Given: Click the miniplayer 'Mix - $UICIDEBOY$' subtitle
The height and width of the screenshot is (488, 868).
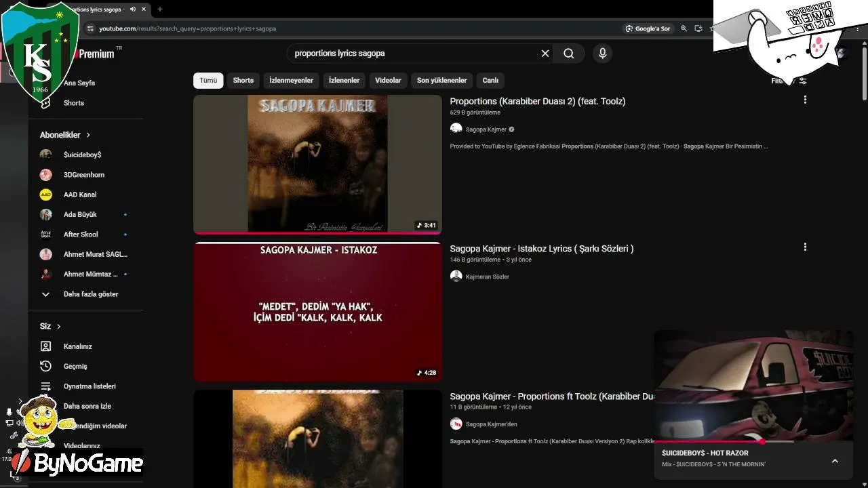Looking at the screenshot, I should [x=714, y=464].
